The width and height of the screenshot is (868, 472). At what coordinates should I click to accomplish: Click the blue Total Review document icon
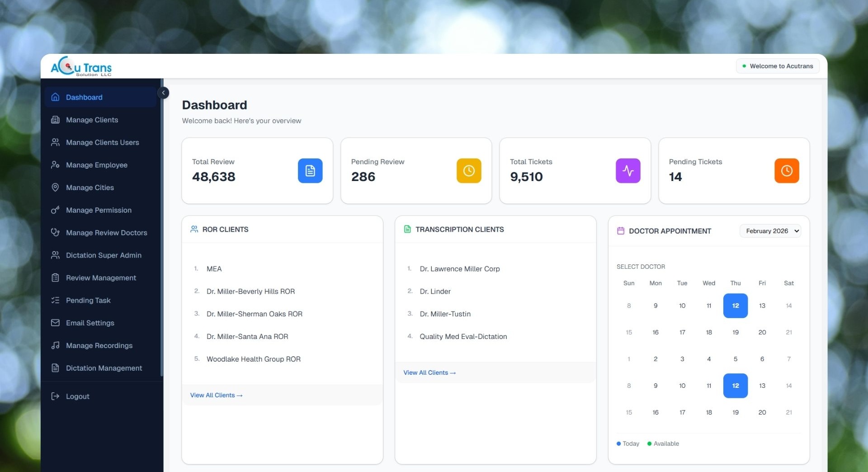pyautogui.click(x=310, y=171)
